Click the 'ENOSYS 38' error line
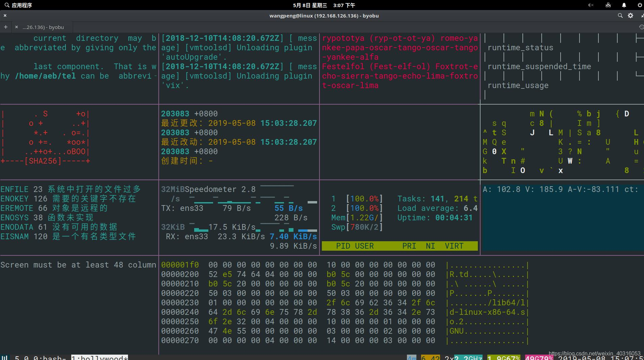 point(47,218)
